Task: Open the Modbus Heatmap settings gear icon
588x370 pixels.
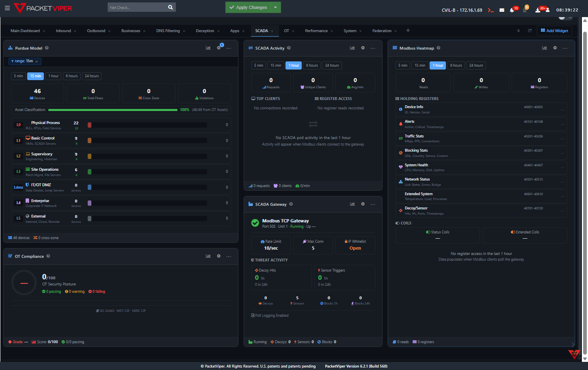Action: point(555,48)
